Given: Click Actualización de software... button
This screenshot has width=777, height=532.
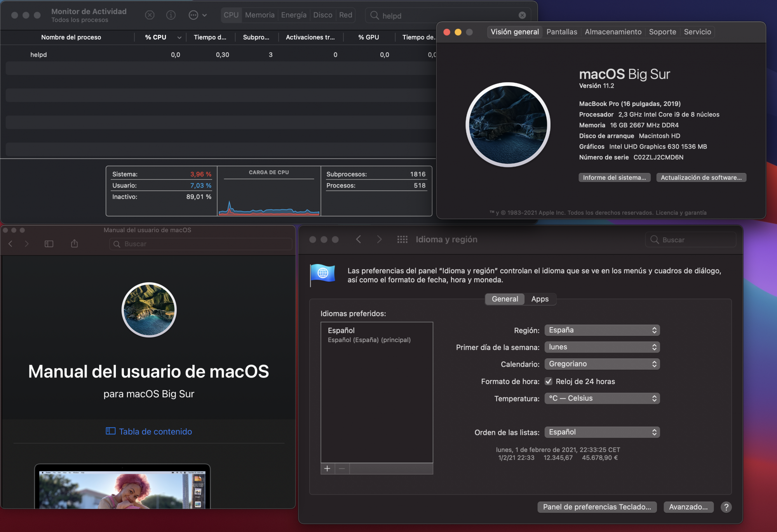Looking at the screenshot, I should coord(701,177).
